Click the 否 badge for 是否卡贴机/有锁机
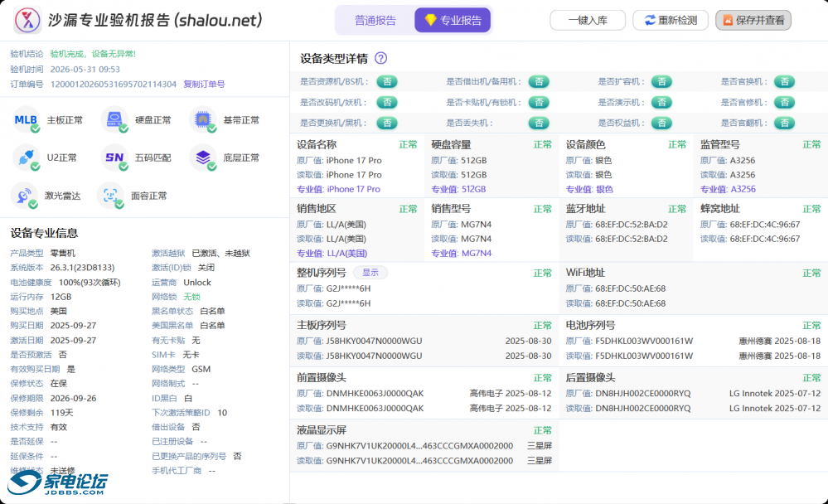This screenshot has height=504, width=828. click(539, 102)
